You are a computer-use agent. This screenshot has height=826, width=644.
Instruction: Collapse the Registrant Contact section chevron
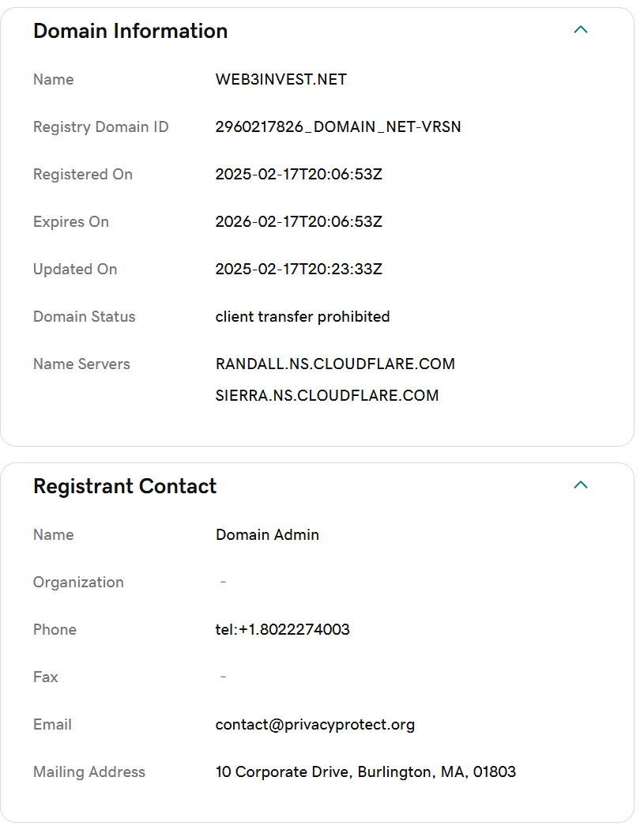point(580,485)
